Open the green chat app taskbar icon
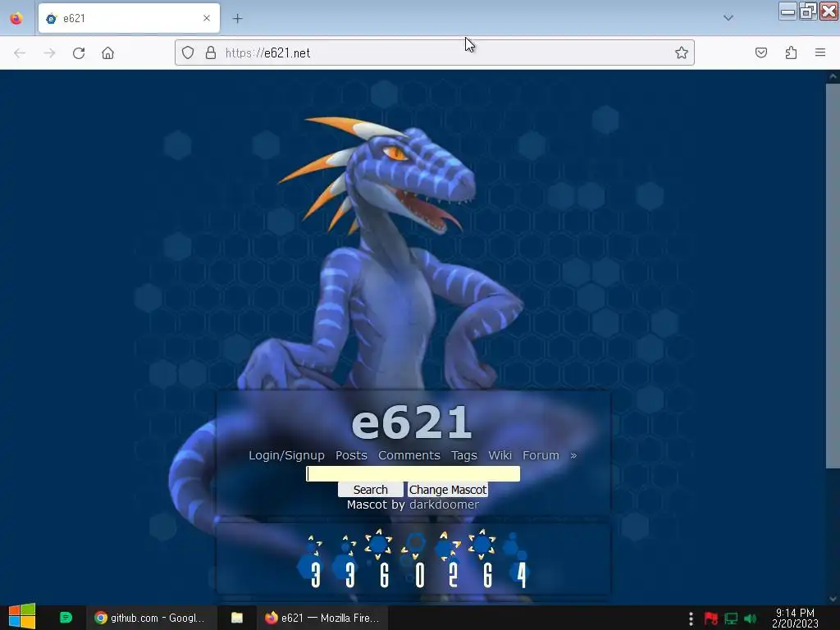This screenshot has width=840, height=630. click(66, 618)
